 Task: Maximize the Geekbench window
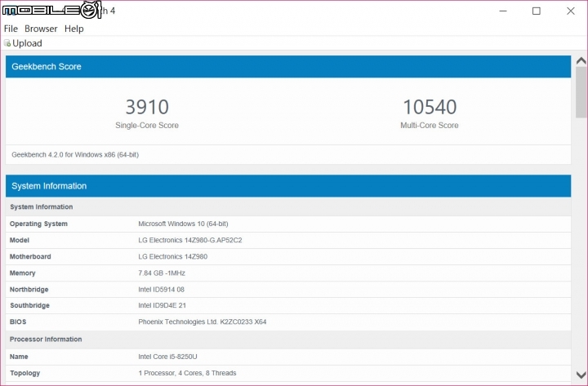click(x=537, y=11)
